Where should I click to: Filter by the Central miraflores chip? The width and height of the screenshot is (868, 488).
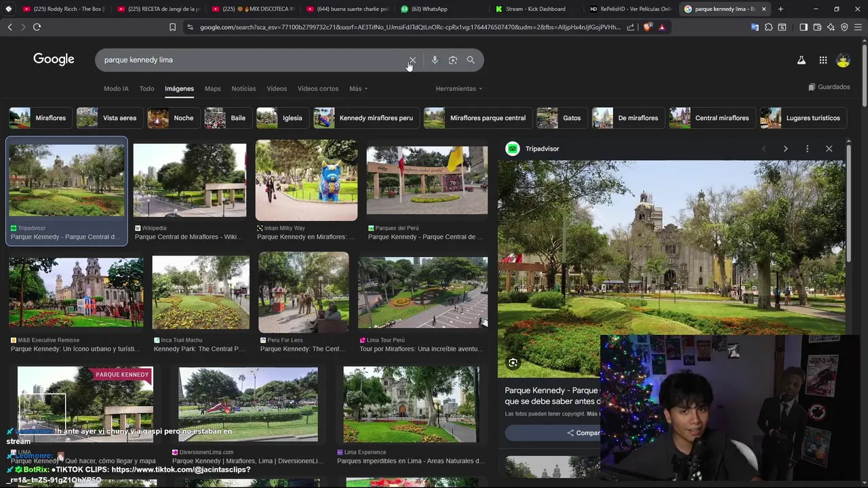[x=711, y=118]
